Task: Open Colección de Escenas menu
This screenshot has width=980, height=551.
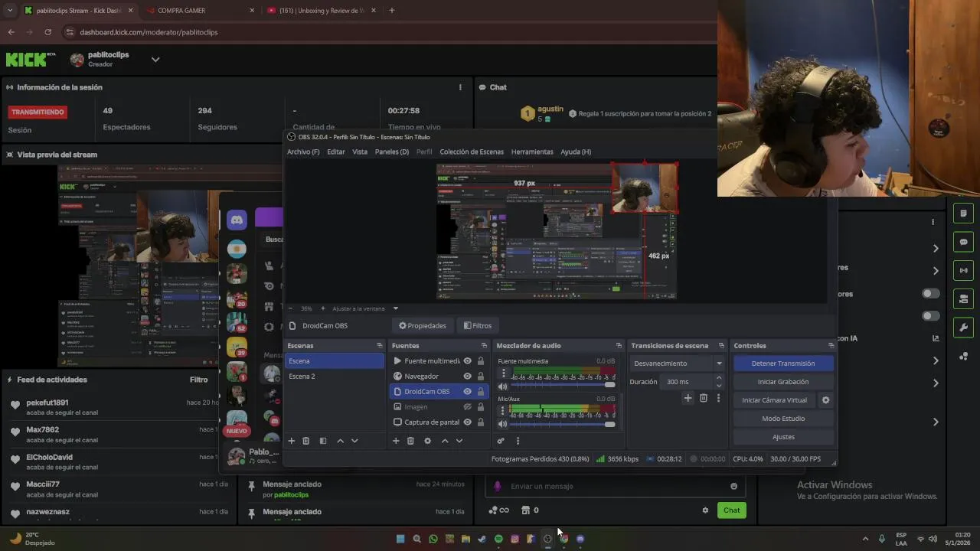Action: pos(472,152)
